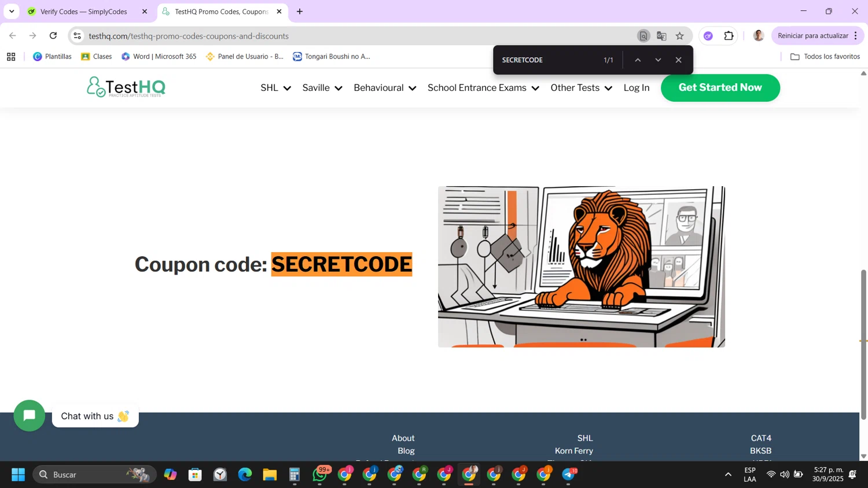The width and height of the screenshot is (868, 488).
Task: Open the Blog footer link
Action: [x=406, y=451]
